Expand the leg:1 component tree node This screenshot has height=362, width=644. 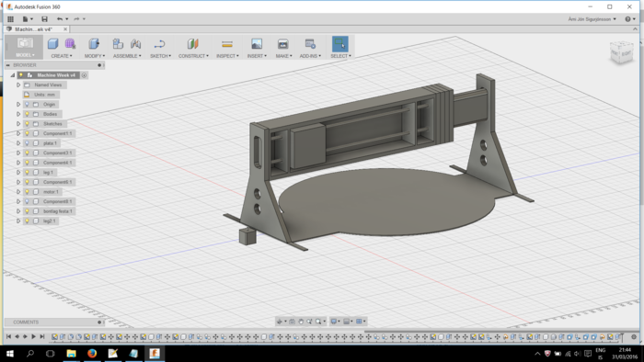coord(18,172)
